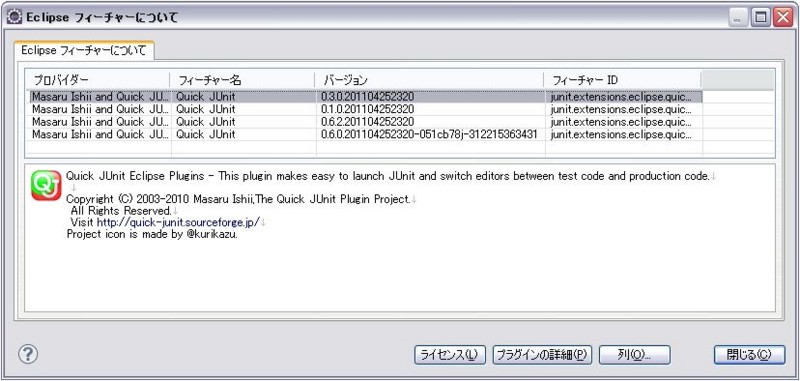Click the 'All Rights Reserved.' text
The image size is (800, 381).
[120, 211]
